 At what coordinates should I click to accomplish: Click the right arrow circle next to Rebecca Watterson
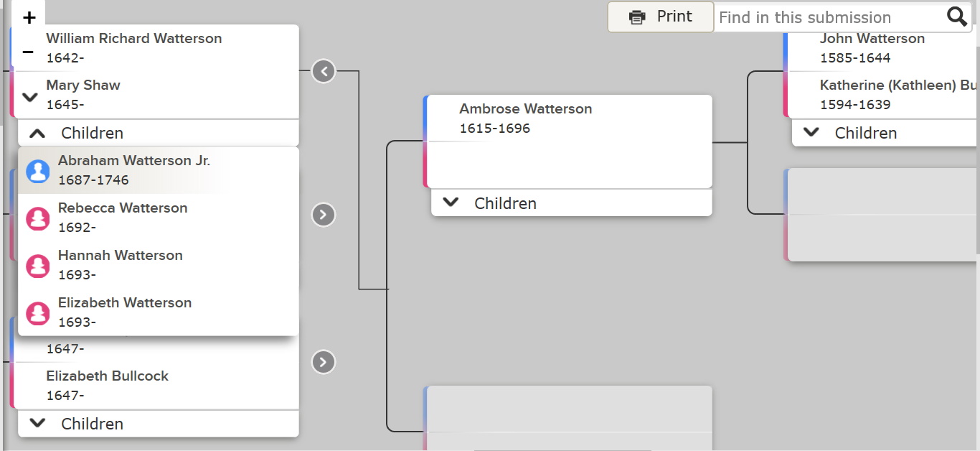coord(324,215)
